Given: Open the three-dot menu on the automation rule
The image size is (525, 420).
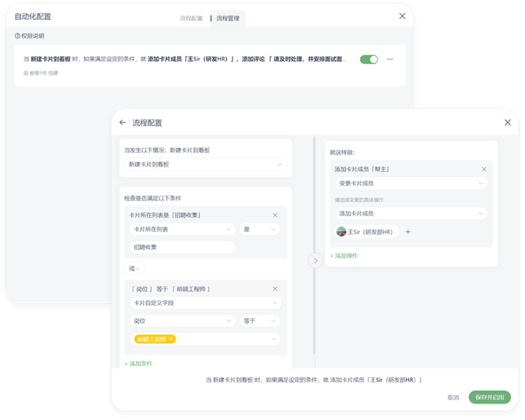Looking at the screenshot, I should [390, 59].
